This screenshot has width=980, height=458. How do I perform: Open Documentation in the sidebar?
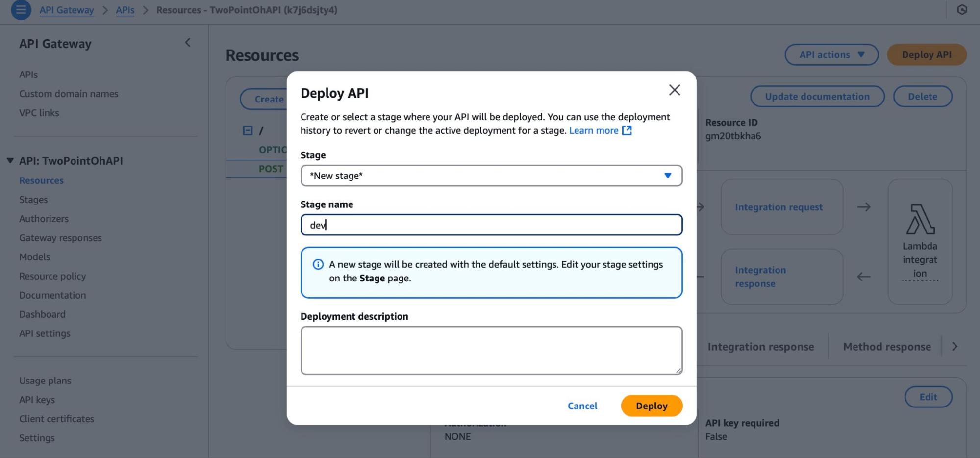[x=52, y=295]
